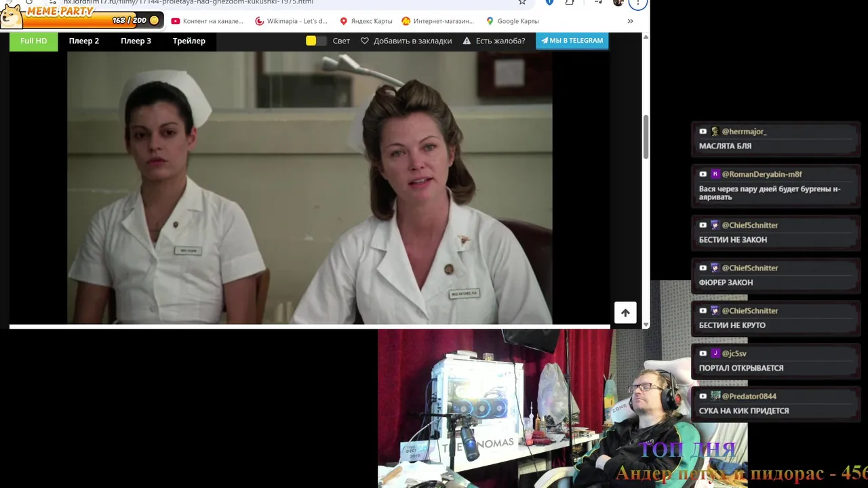Click the YouTube icon beside @Predator0844
This screenshot has width=868, height=488.
pyautogui.click(x=703, y=396)
